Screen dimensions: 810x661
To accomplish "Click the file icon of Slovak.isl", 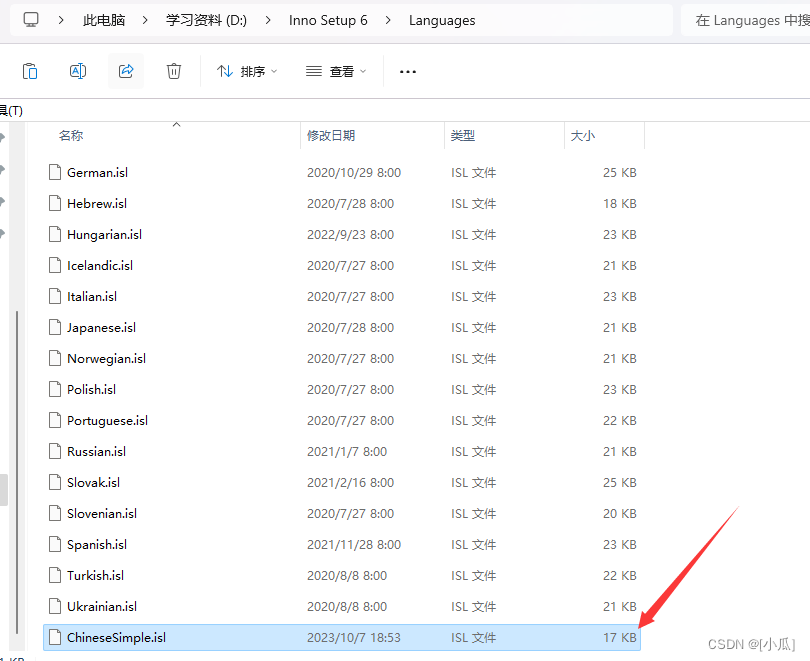I will [x=55, y=482].
